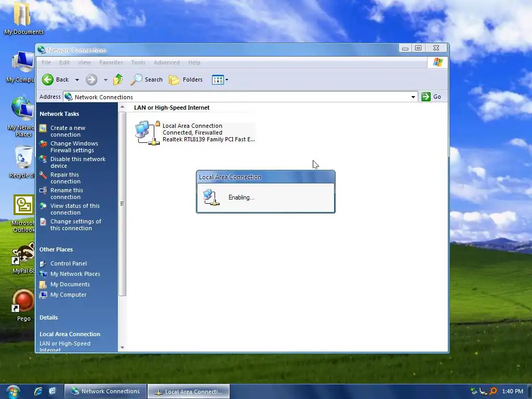Click the My Computer desktop icon

[21, 67]
